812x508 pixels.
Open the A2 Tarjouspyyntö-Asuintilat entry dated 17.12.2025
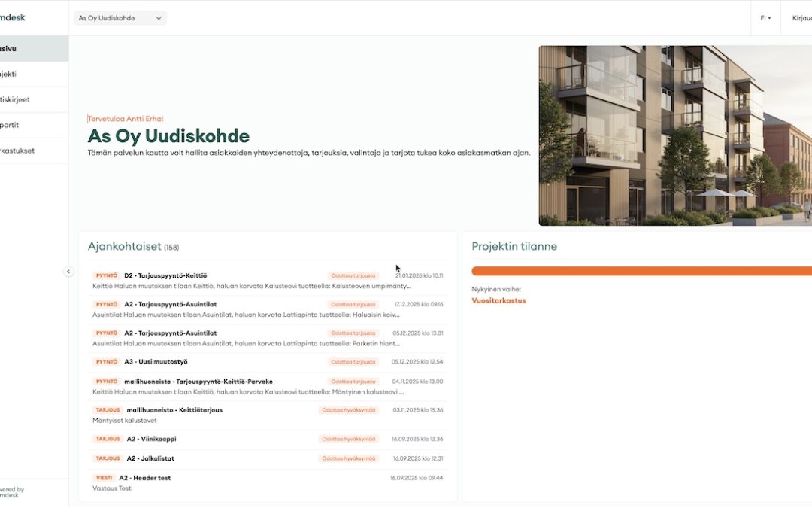[171, 305]
